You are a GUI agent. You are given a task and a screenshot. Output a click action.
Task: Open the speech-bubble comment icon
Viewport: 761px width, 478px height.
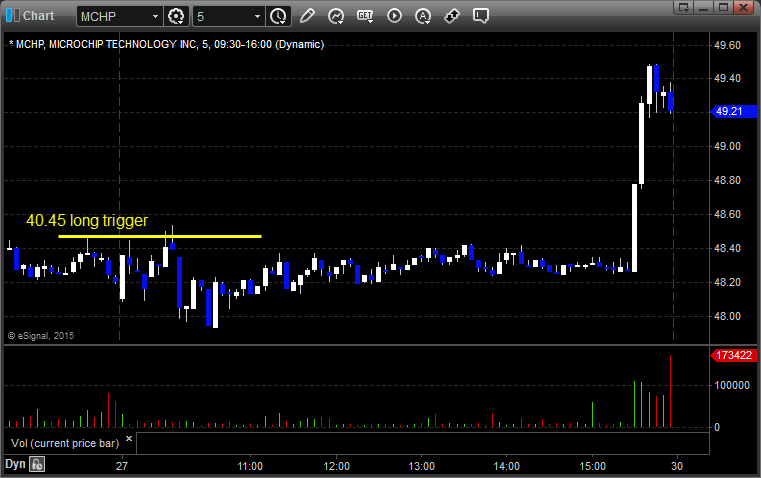coord(480,16)
